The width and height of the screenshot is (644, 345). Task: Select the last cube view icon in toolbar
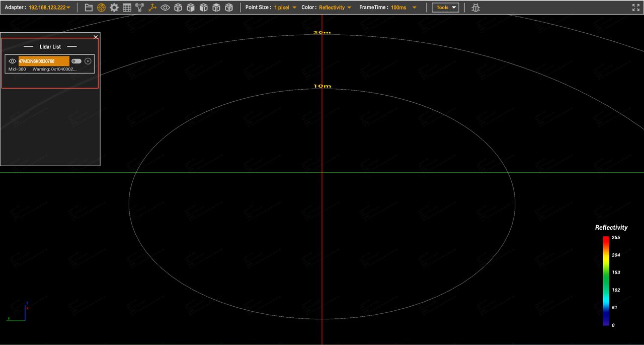(x=229, y=8)
